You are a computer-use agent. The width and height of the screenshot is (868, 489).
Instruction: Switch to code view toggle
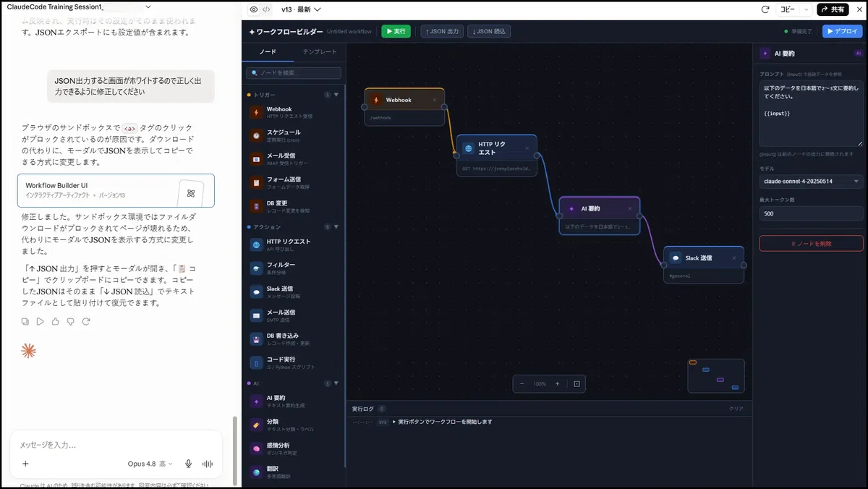(x=267, y=9)
